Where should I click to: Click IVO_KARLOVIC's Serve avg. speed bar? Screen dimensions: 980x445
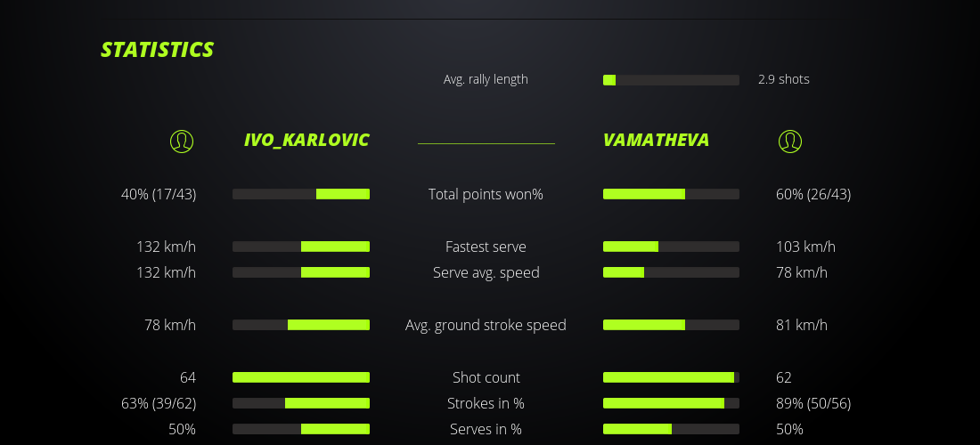301,272
